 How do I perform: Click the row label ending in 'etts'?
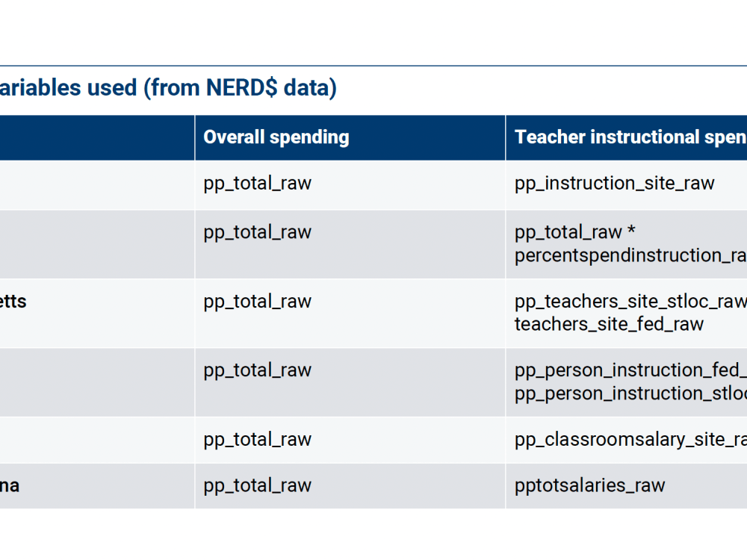point(13,302)
